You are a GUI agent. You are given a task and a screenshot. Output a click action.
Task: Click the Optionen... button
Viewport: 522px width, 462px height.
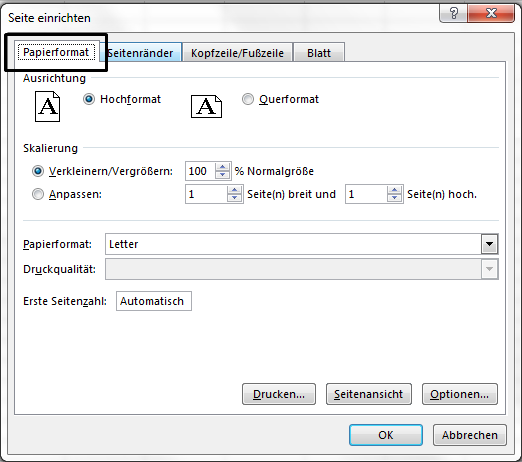click(x=460, y=394)
